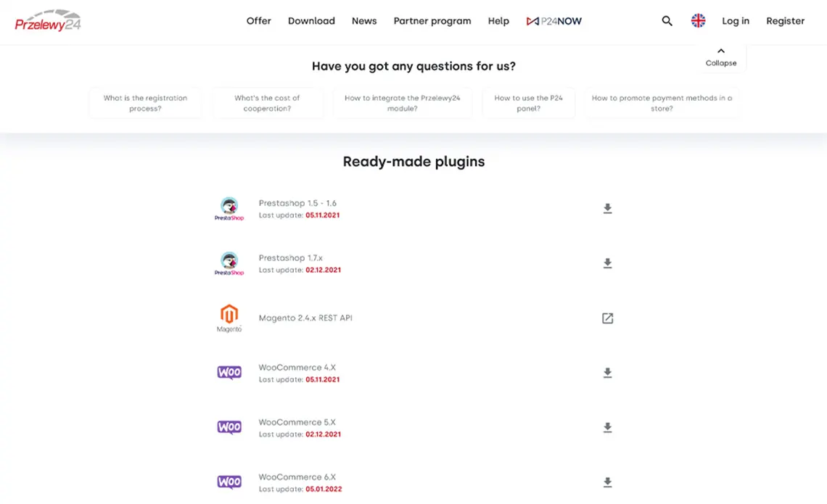Viewport: 827px width, 504px height.
Task: Open the search magnifier icon
Action: pos(667,21)
